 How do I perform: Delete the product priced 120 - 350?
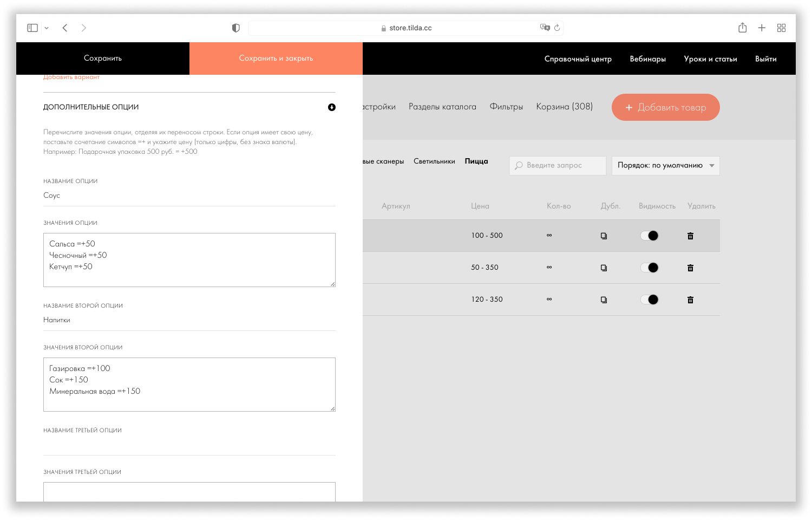pyautogui.click(x=690, y=300)
